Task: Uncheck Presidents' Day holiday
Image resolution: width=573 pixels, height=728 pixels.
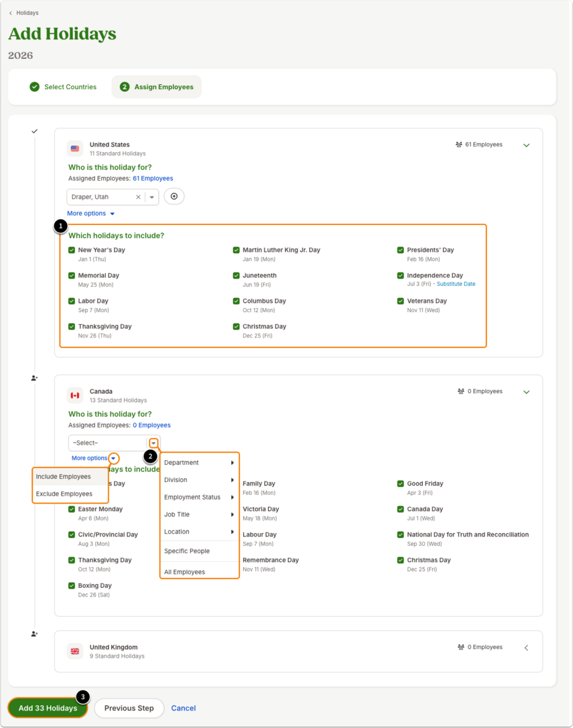Action: (401, 250)
